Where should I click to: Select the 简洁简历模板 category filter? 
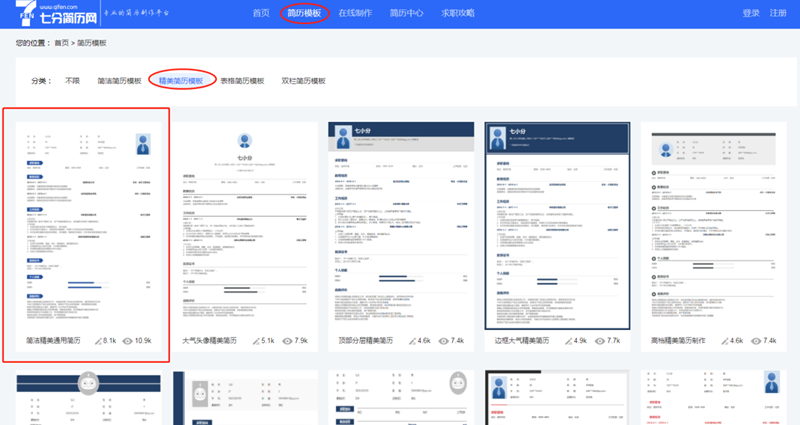pyautogui.click(x=119, y=81)
